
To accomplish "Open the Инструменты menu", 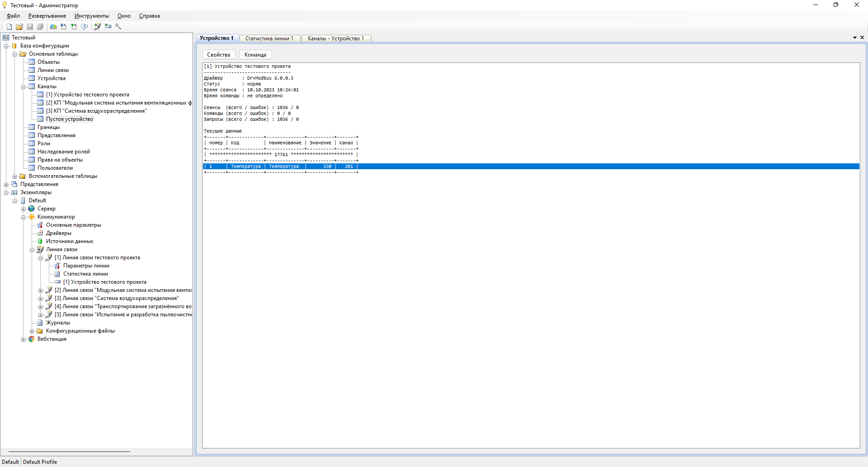I will pyautogui.click(x=92, y=16).
